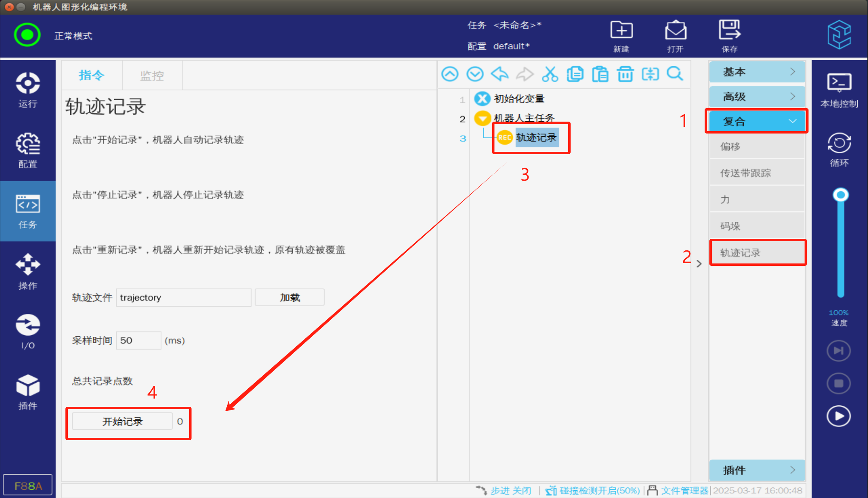Viewport: 868px width, 498px height.
Task: Click the 开始记录 button
Action: click(122, 422)
